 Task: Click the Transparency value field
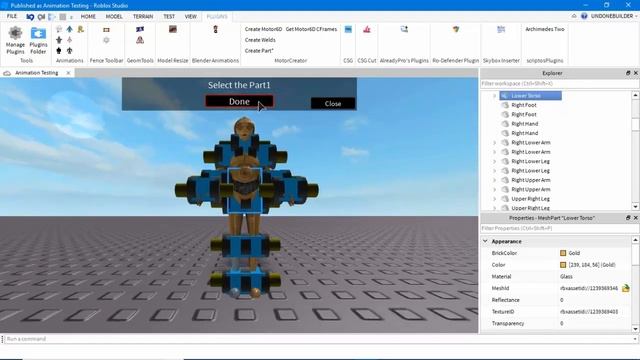[x=594, y=323]
